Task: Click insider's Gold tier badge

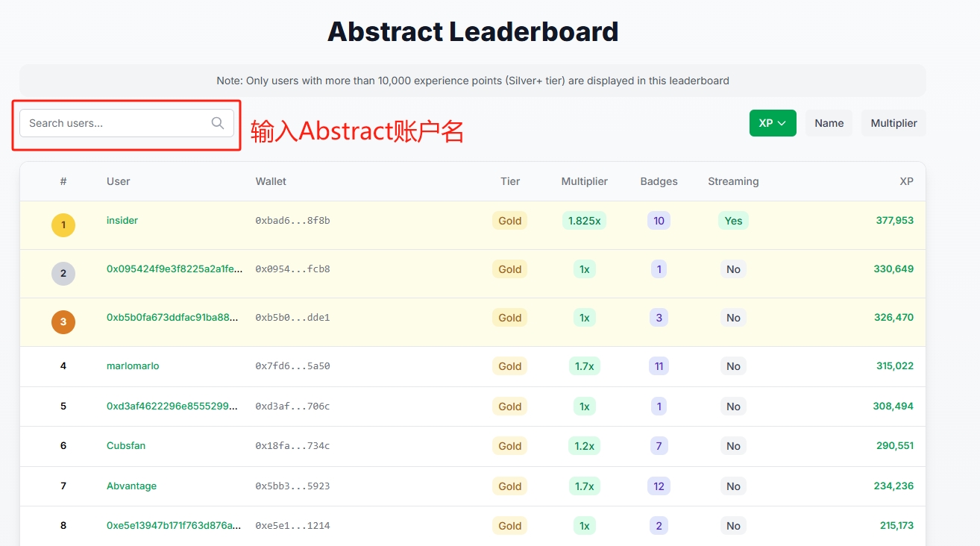Action: (x=509, y=221)
